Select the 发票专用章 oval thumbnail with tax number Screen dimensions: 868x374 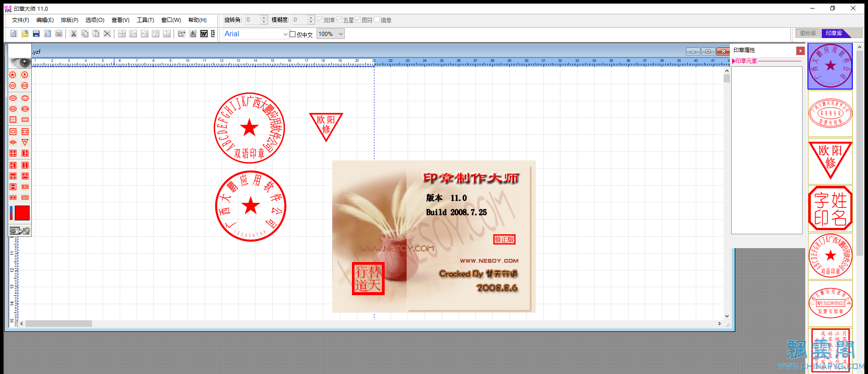click(830, 304)
